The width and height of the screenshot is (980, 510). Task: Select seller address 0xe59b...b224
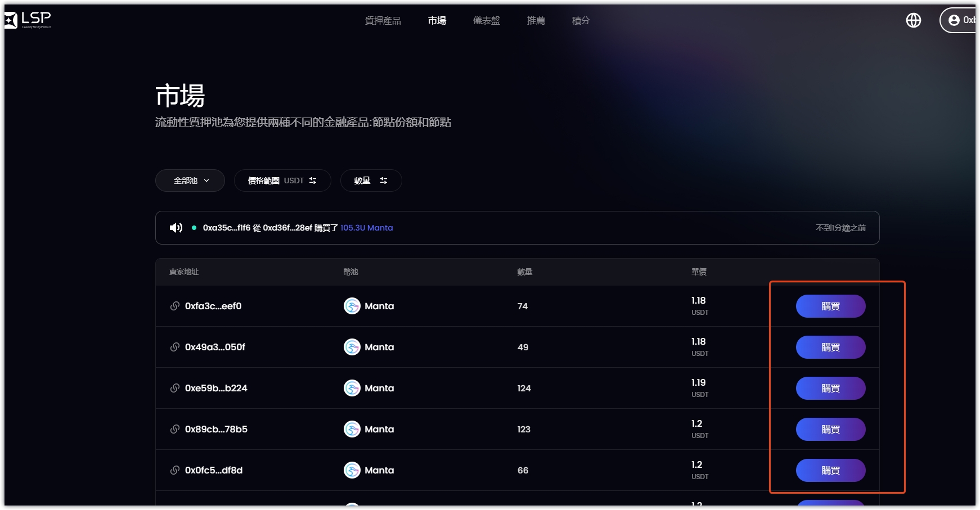click(216, 388)
